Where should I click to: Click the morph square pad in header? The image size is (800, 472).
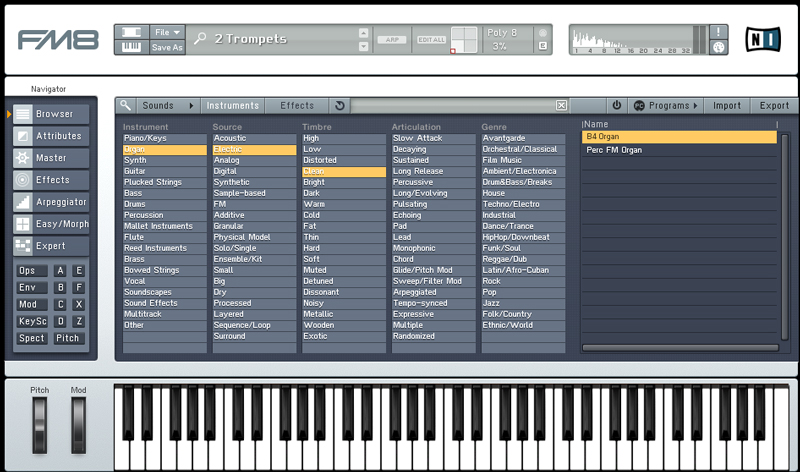[x=464, y=40]
